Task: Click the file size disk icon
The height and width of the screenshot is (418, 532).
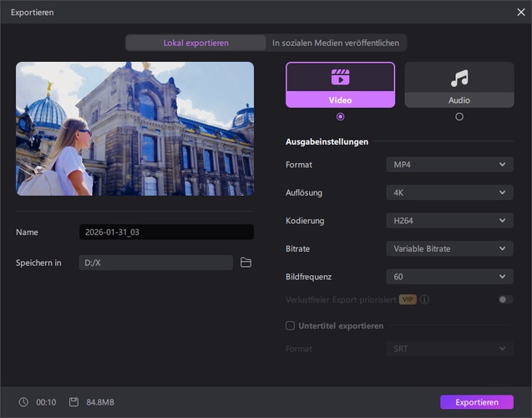Action: click(x=73, y=402)
